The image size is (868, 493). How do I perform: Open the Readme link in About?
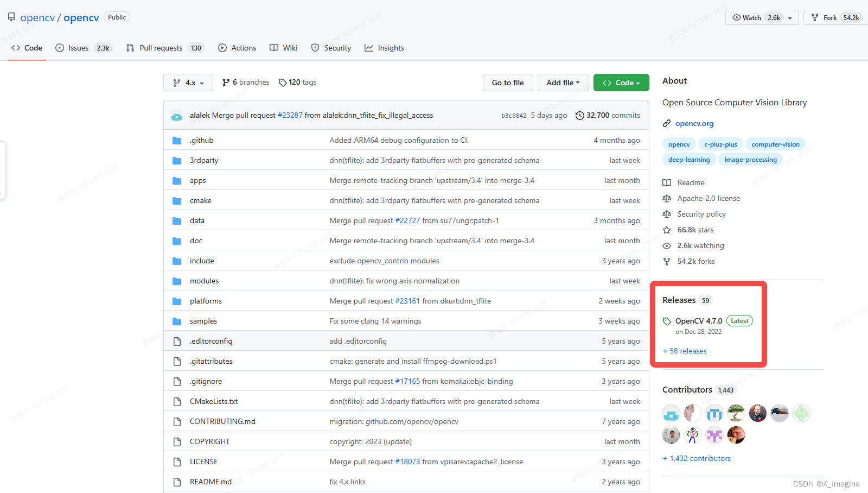691,183
